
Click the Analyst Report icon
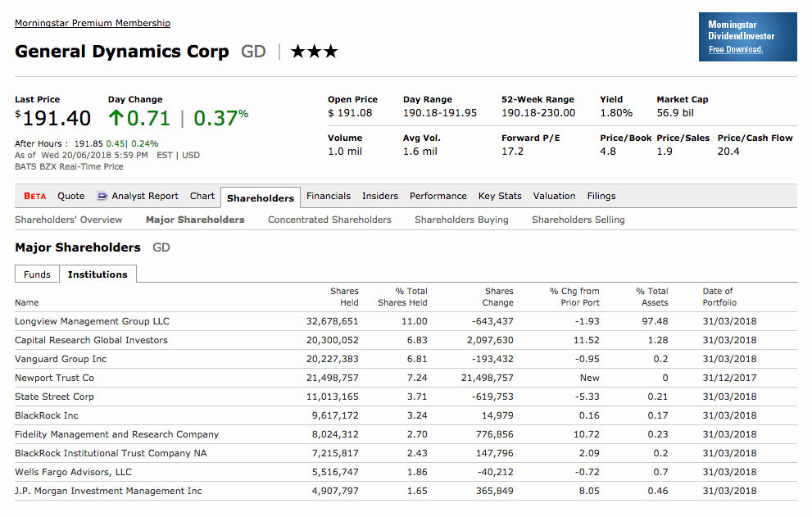[x=102, y=196]
